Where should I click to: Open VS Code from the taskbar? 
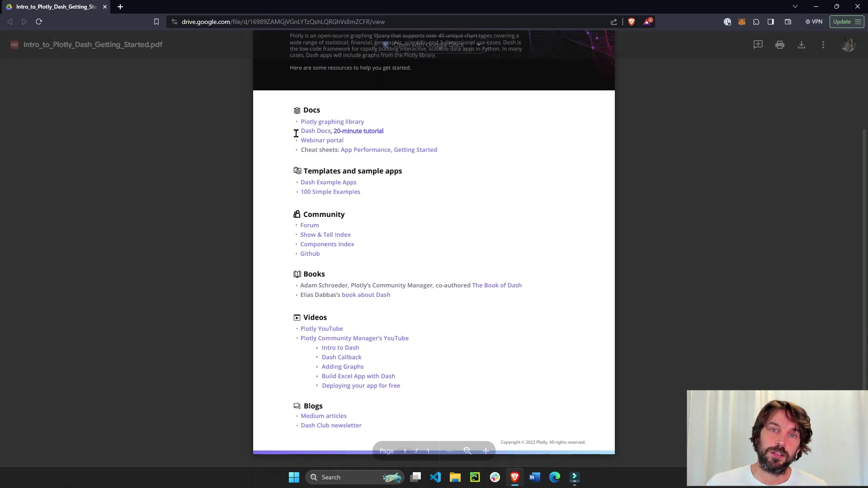click(435, 477)
